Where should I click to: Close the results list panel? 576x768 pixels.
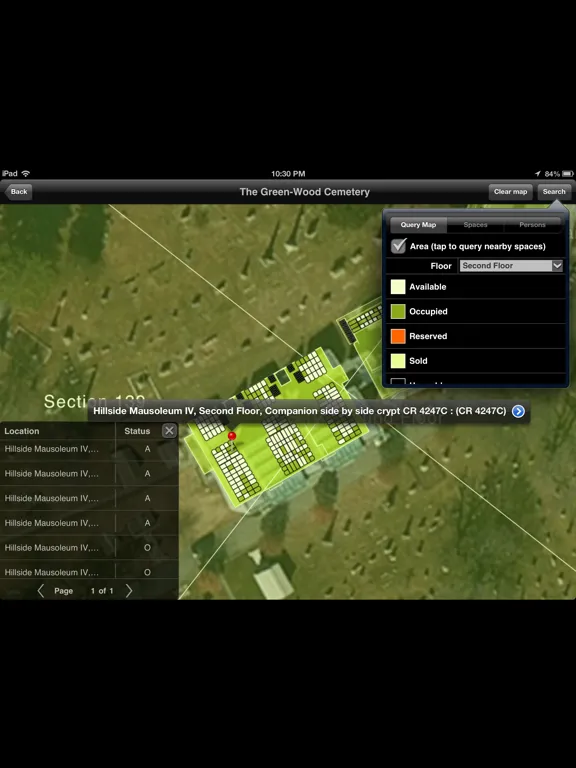point(169,431)
